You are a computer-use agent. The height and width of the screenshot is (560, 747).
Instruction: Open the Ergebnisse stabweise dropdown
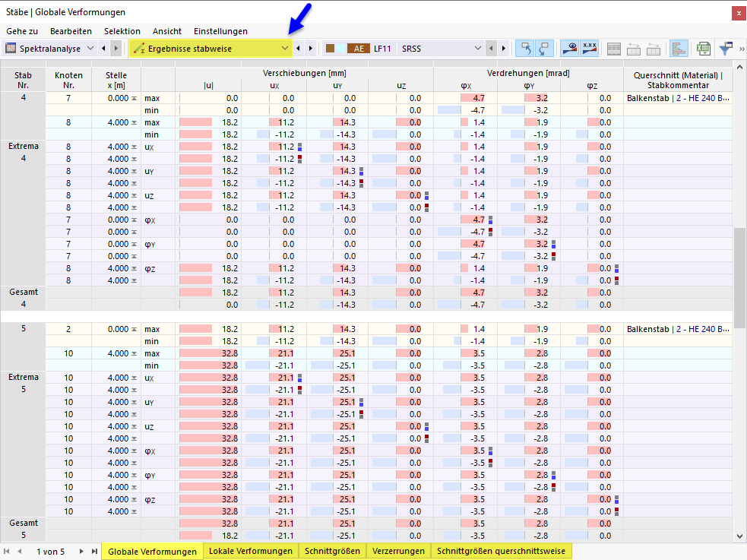(284, 49)
